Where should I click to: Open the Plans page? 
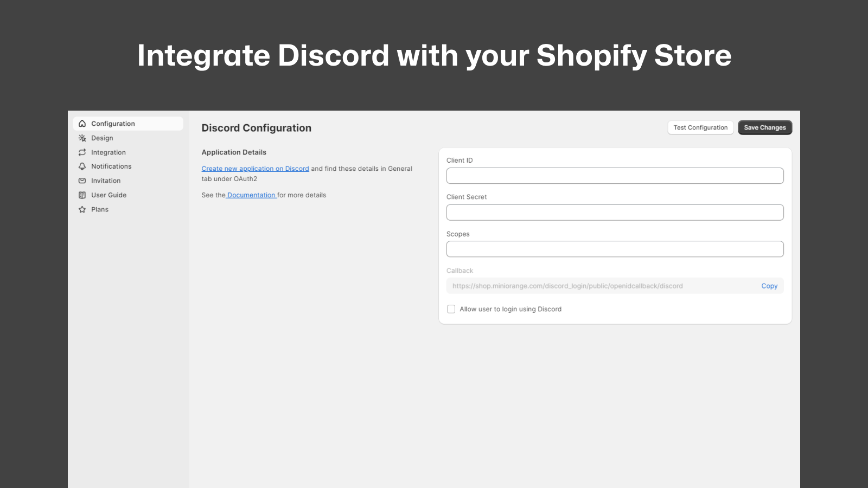tap(100, 209)
